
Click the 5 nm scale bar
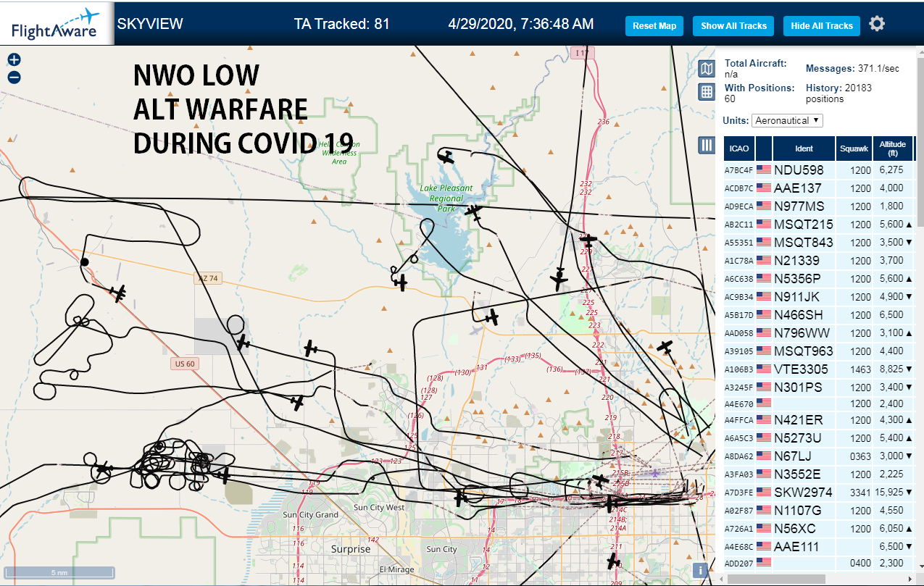(59, 572)
